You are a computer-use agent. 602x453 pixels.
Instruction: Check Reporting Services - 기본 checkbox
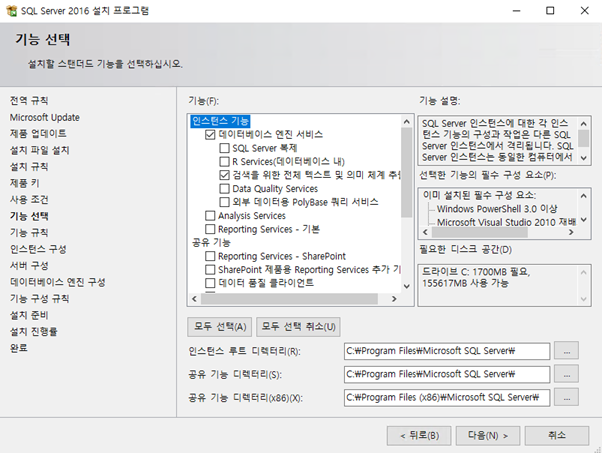click(210, 229)
